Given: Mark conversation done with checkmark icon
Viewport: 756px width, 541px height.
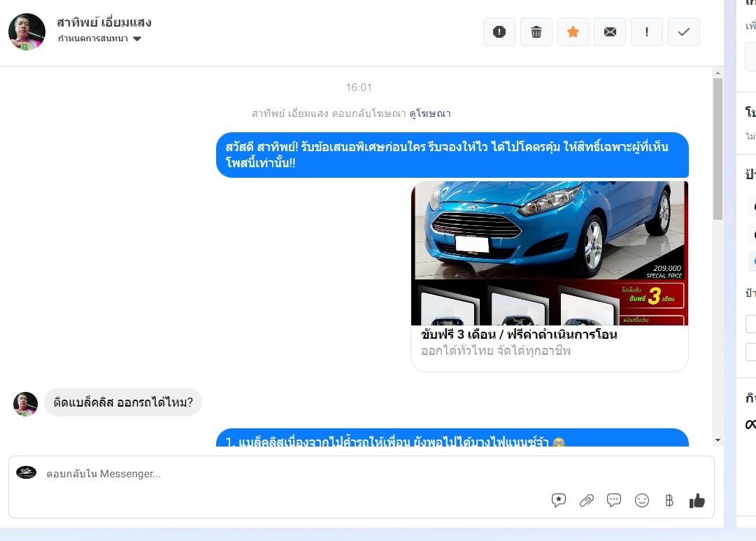Looking at the screenshot, I should pyautogui.click(x=684, y=32).
